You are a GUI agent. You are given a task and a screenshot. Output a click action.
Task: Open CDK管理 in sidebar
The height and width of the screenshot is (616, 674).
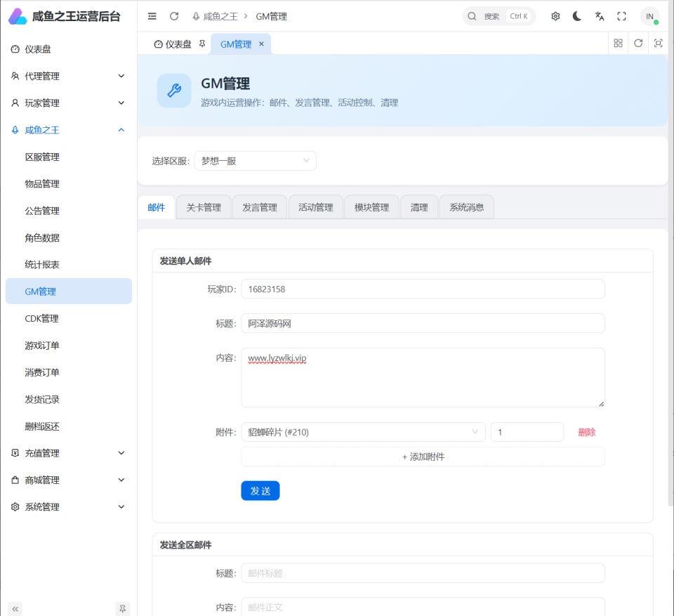coord(69,318)
